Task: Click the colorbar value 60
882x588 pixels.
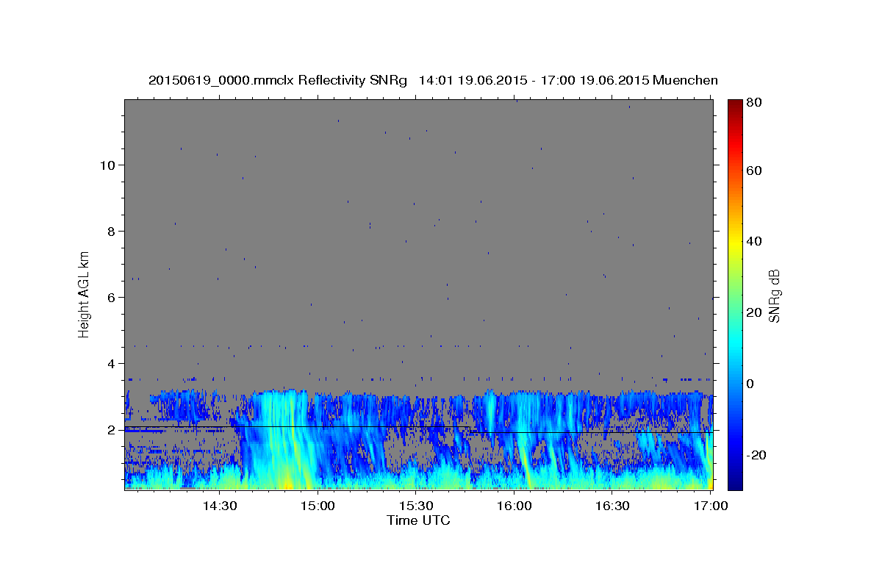Action: coord(756,171)
